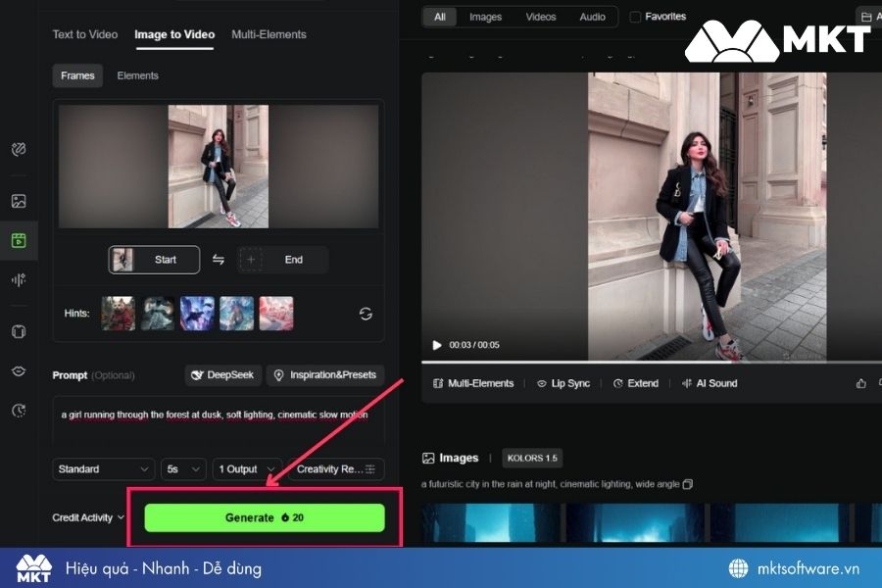882x588 pixels.
Task: Expand the 5s duration dropdown
Action: (x=183, y=469)
